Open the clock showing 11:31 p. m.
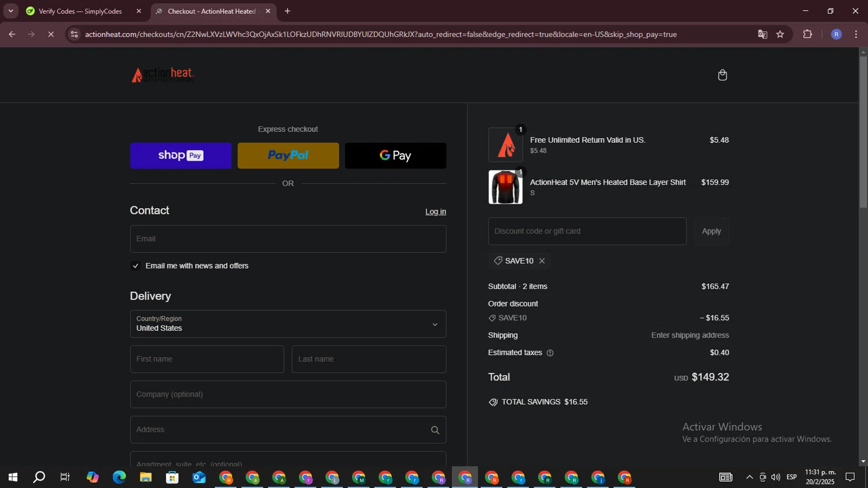Viewport: 868px width, 488px height. click(x=821, y=477)
